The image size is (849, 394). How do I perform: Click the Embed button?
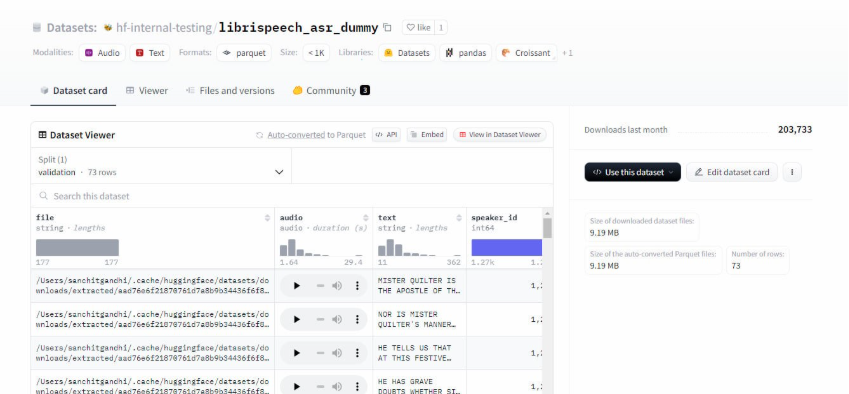click(x=427, y=135)
